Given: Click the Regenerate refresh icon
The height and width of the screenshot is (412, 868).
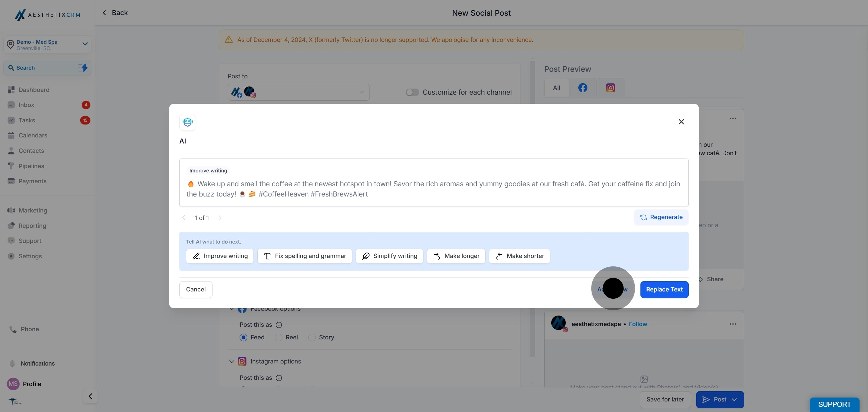Looking at the screenshot, I should 643,217.
